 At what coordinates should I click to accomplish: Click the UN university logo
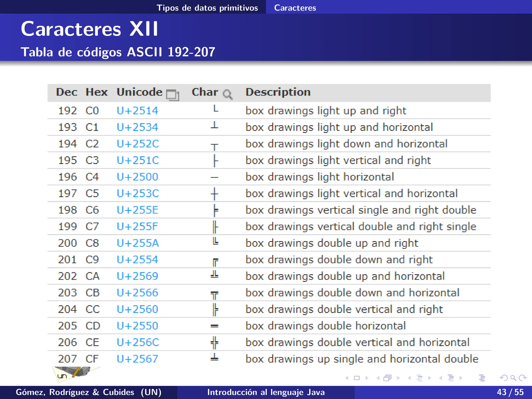(x=75, y=374)
